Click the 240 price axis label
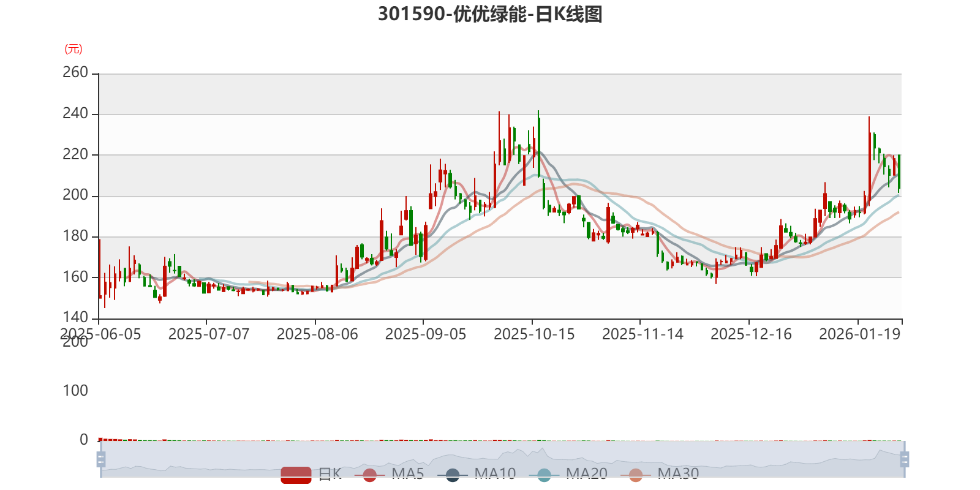The image size is (980, 490). pos(75,113)
